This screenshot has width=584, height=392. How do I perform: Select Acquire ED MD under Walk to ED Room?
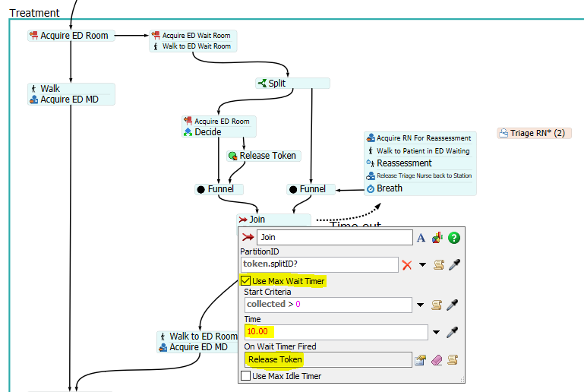click(197, 347)
